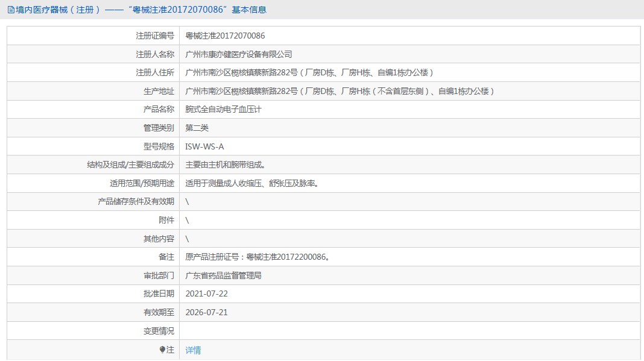The width and height of the screenshot is (644, 361).
Task: Open the 详情 link
Action: (193, 350)
